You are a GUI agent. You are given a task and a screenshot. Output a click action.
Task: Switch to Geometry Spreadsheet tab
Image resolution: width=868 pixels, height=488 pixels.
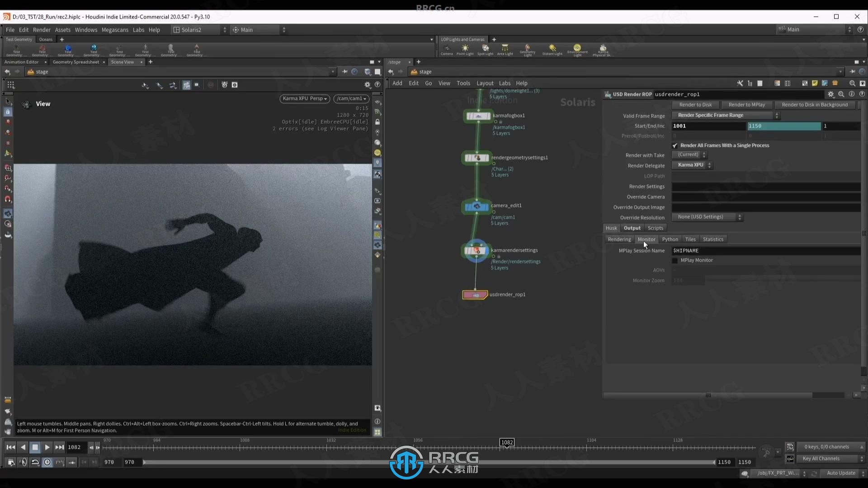[75, 62]
